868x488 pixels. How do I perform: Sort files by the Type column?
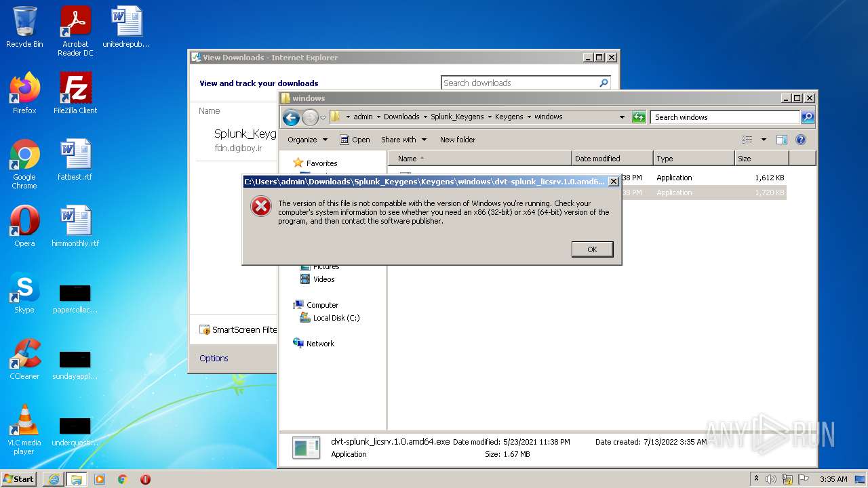(x=694, y=159)
